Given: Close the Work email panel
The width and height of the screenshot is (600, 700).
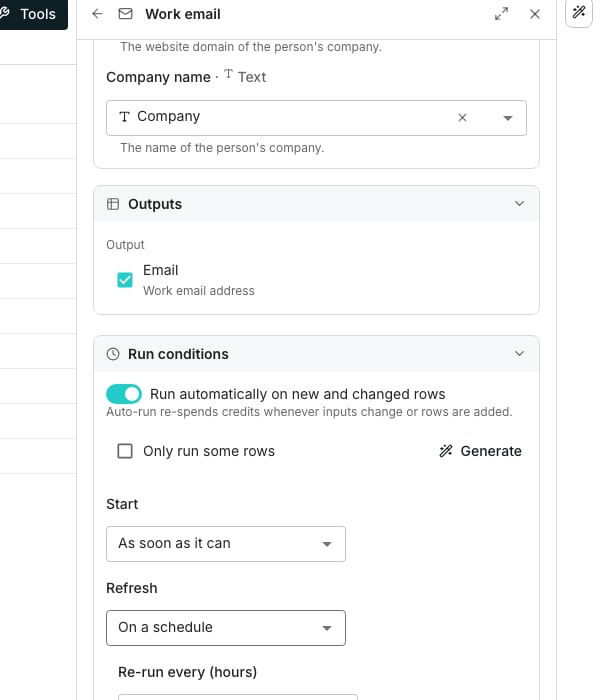Looking at the screenshot, I should (x=535, y=14).
